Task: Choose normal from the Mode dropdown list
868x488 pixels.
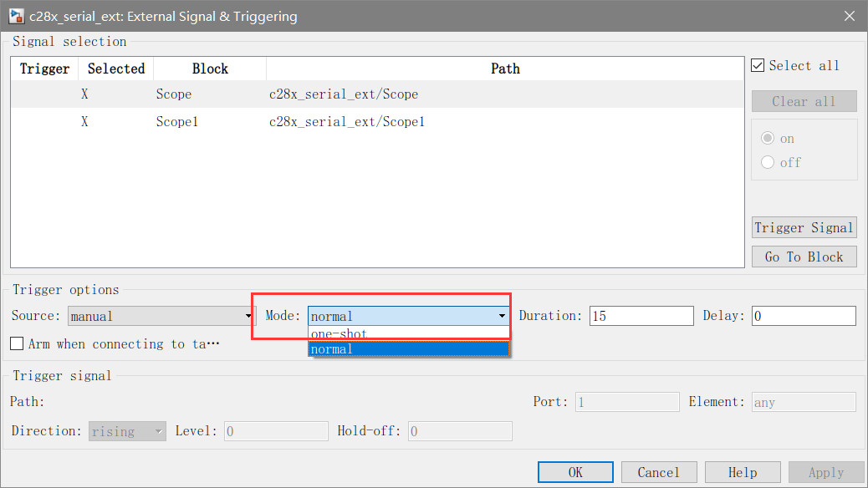Action: point(409,349)
